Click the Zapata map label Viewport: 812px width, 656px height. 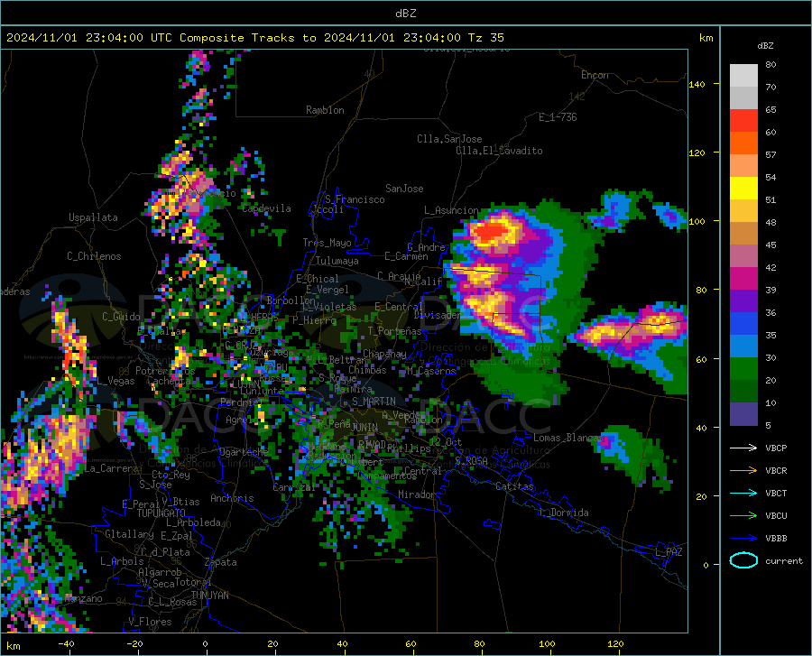point(221,562)
